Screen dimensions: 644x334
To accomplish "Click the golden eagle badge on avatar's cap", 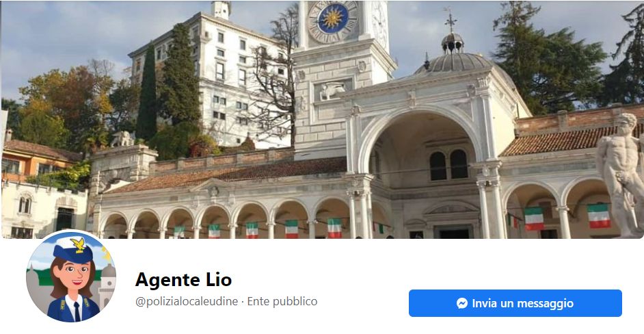I will (x=78, y=245).
